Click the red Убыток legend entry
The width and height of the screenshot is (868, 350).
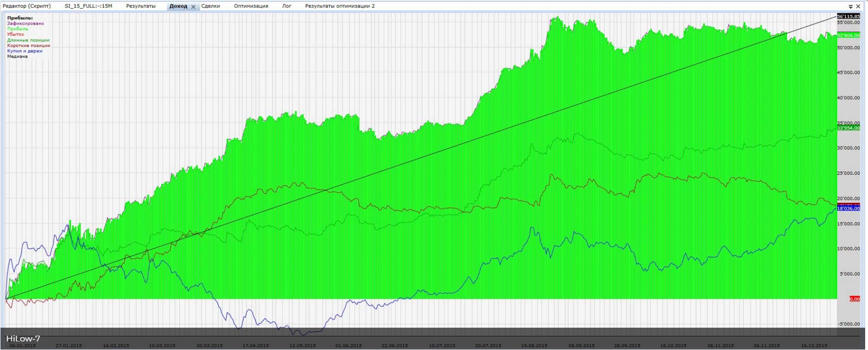(16, 34)
